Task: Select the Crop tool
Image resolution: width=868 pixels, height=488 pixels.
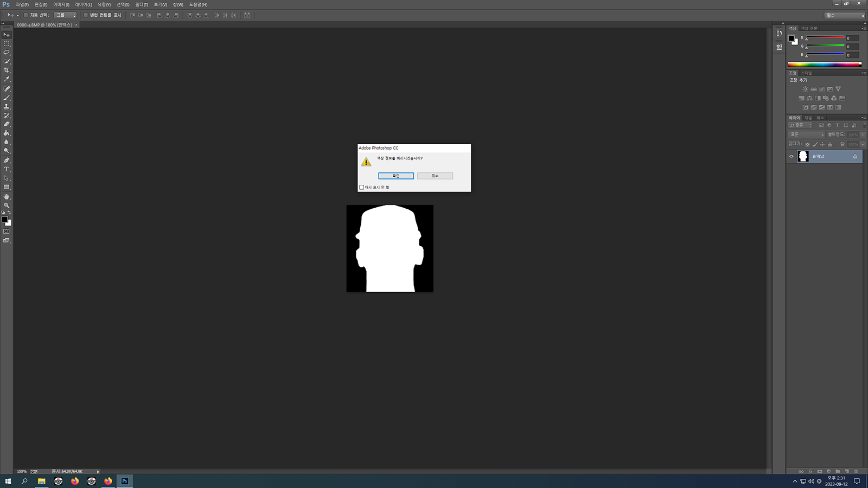Action: [7, 70]
